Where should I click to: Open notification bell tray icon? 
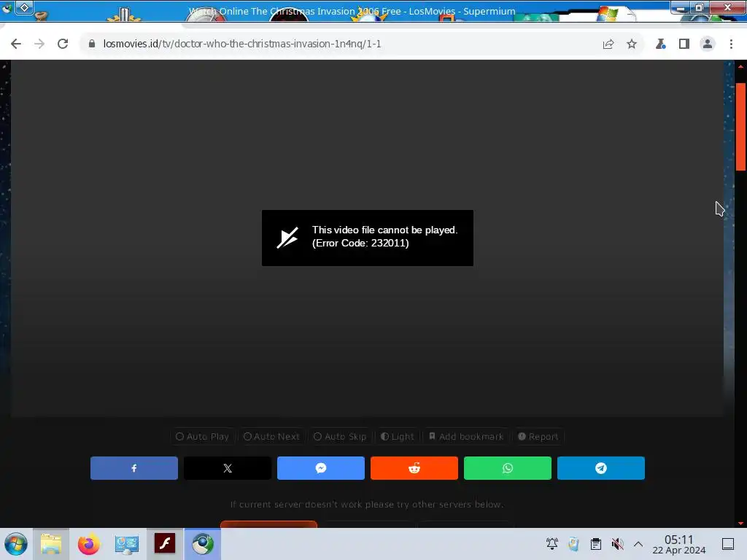(552, 544)
